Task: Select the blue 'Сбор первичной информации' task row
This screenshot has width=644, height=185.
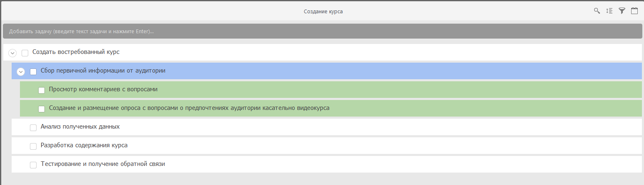Action: [x=327, y=71]
